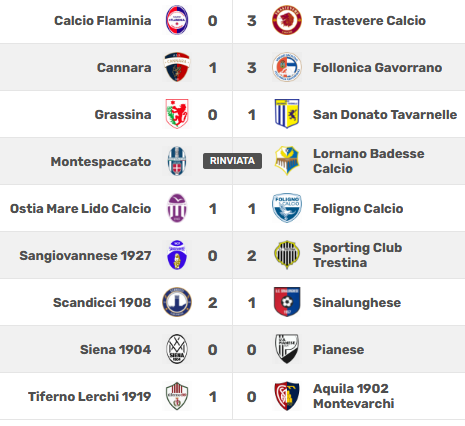Click the Siena 1904 black-white crest

pos(177,349)
